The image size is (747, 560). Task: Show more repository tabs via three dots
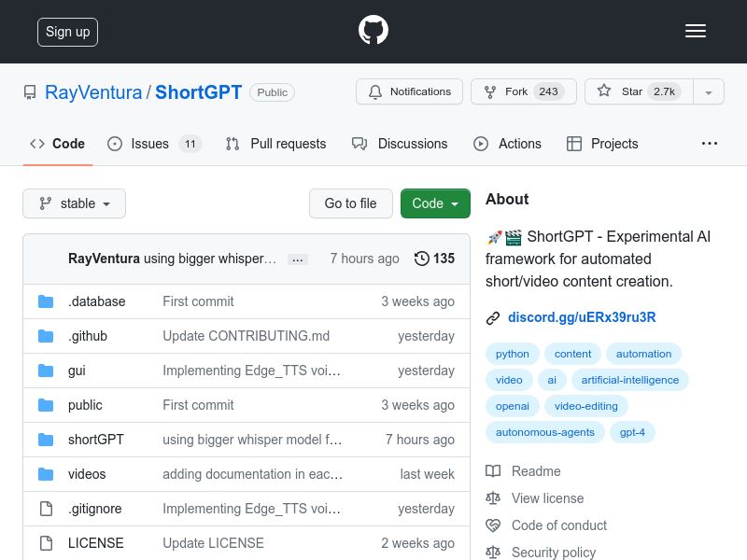(x=710, y=144)
